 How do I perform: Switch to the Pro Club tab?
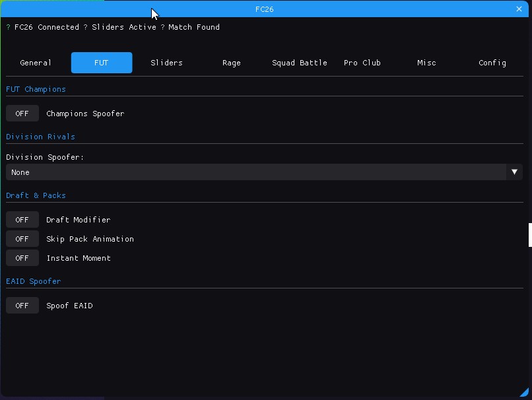point(362,63)
